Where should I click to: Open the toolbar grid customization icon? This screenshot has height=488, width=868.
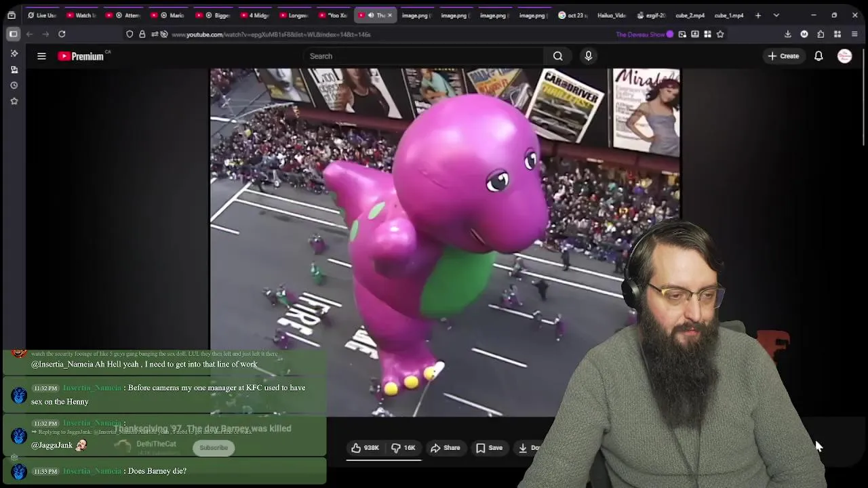(837, 34)
